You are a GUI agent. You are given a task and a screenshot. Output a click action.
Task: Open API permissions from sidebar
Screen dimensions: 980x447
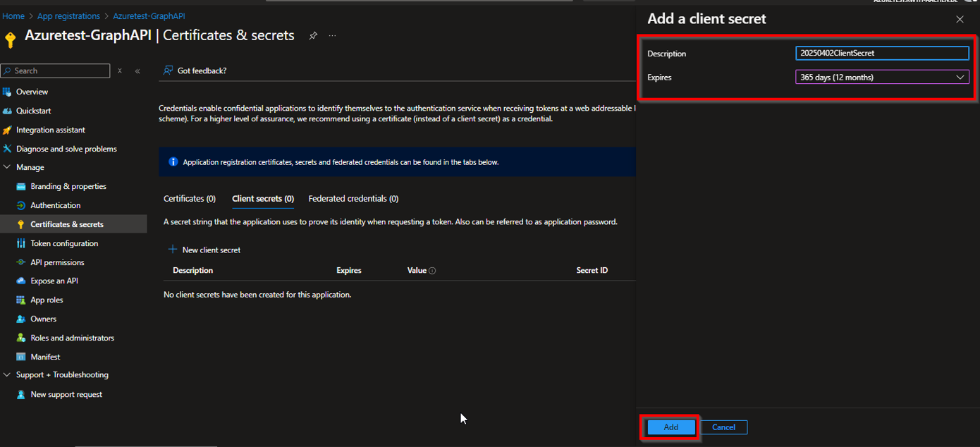coord(57,262)
